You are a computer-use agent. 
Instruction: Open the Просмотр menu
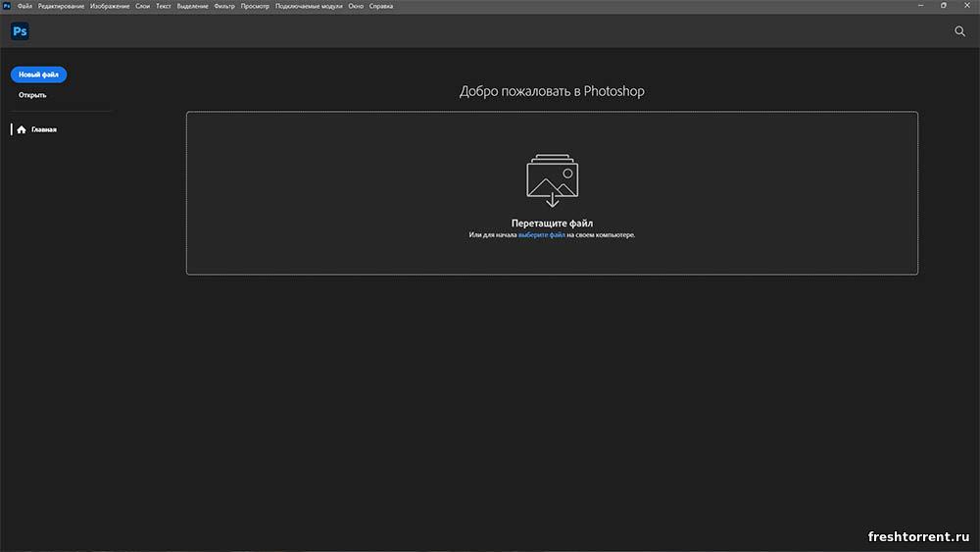255,6
